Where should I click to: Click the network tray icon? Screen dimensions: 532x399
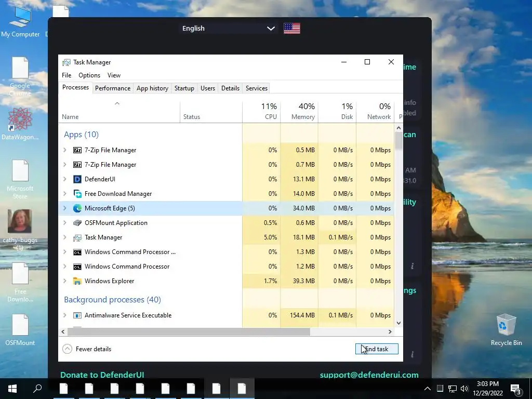(453, 389)
